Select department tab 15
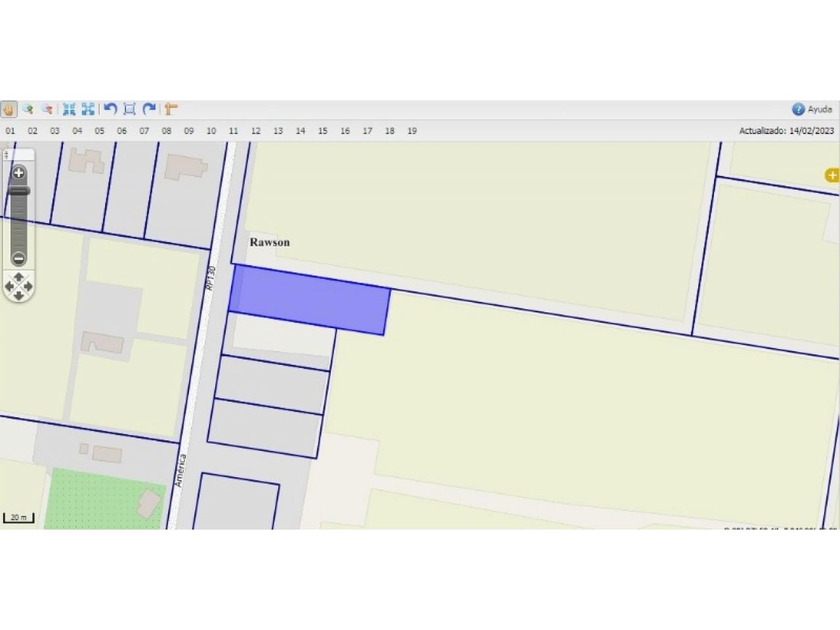Viewport: 840px width, 630px height. pos(323,131)
